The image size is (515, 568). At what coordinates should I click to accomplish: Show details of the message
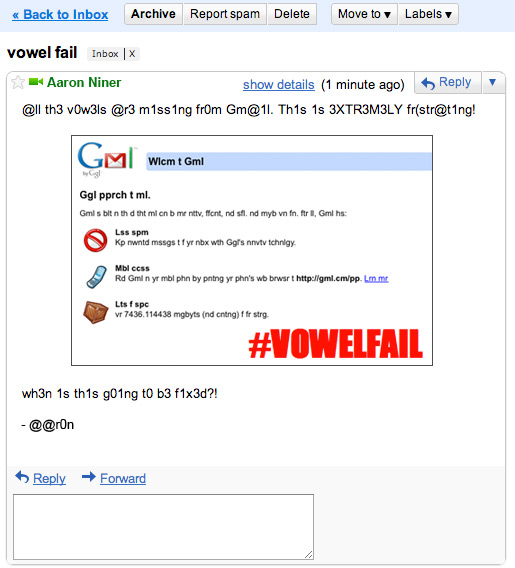coord(279,85)
